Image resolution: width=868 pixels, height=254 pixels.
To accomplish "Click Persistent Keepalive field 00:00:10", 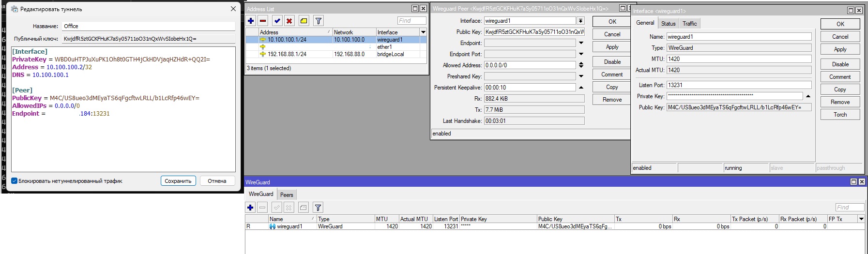I will click(530, 88).
